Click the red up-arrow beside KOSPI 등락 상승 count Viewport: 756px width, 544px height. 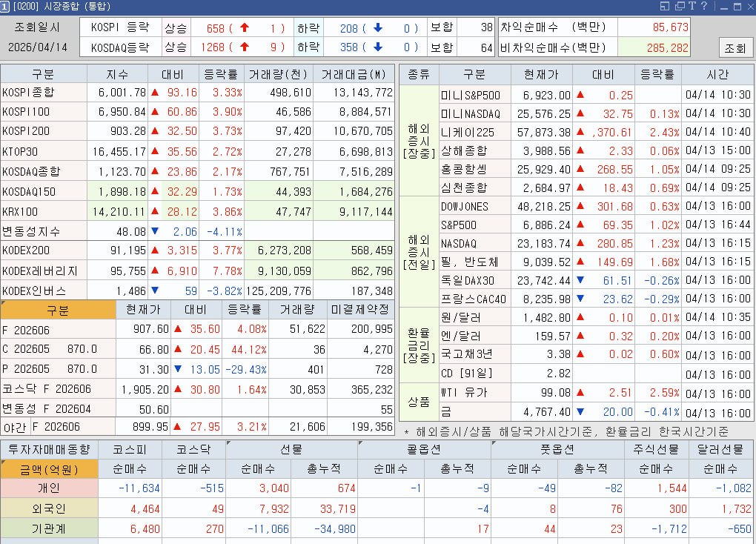(x=245, y=27)
